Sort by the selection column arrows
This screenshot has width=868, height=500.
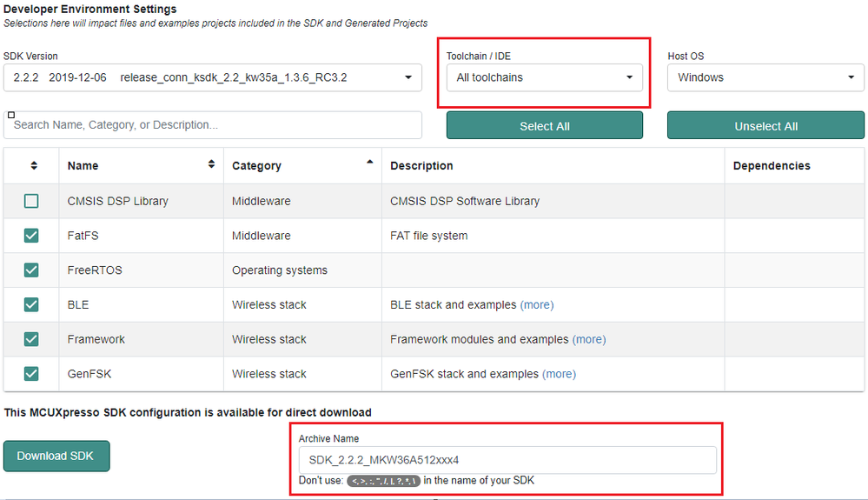34,165
